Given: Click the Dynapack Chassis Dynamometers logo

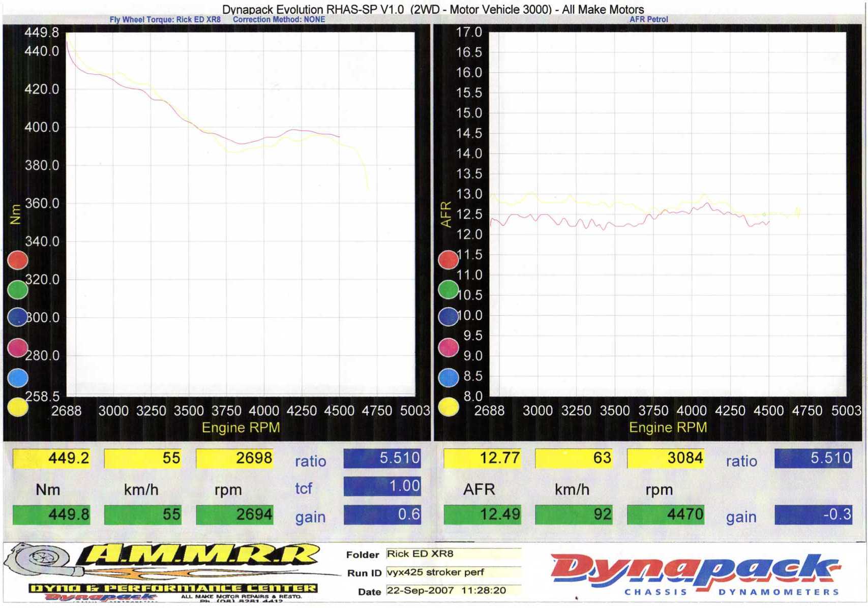Looking at the screenshot, I should 695,574.
